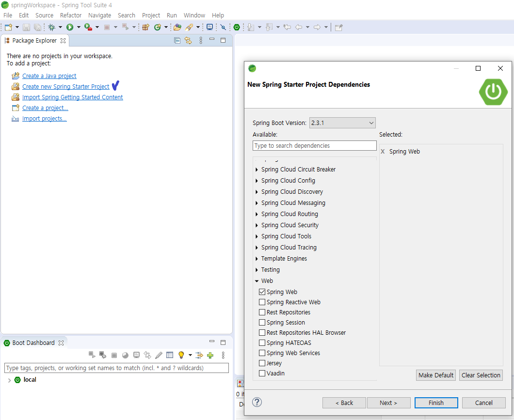
Task: Click the < Back button
Action: (x=344, y=403)
